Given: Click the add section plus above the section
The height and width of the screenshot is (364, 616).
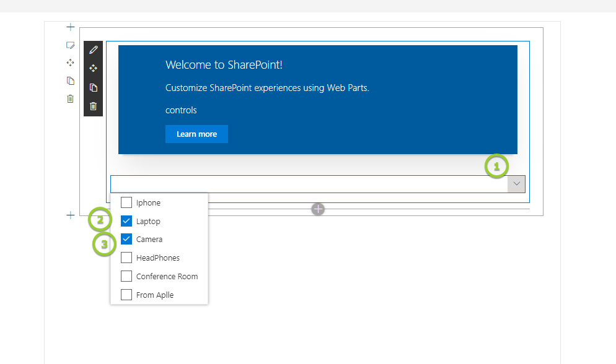Looking at the screenshot, I should (71, 27).
